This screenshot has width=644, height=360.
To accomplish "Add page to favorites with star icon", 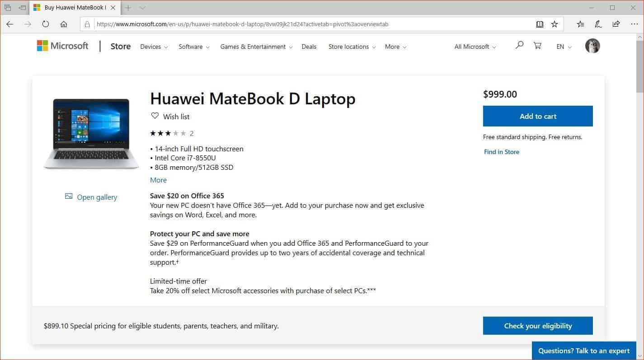I will 555,24.
